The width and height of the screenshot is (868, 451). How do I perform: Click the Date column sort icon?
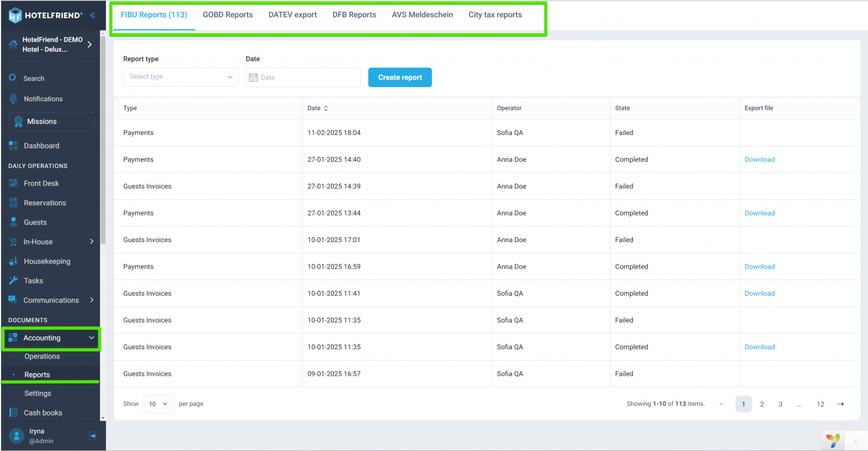click(326, 108)
